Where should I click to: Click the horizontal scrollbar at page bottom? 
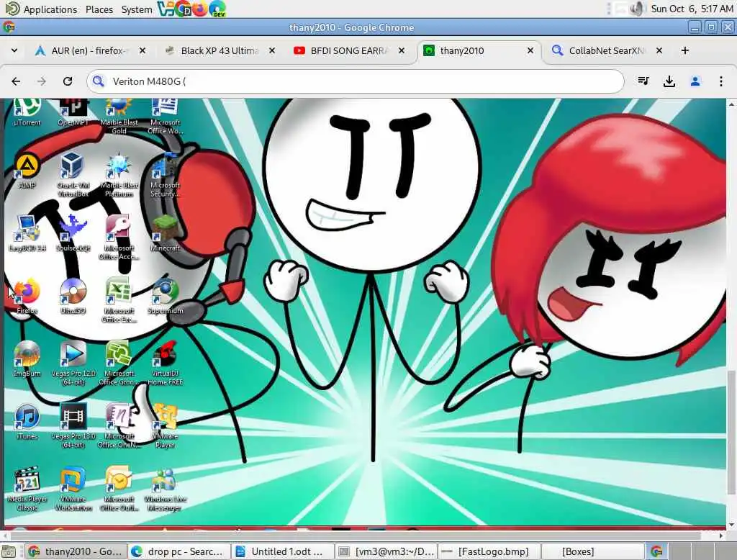point(356,535)
